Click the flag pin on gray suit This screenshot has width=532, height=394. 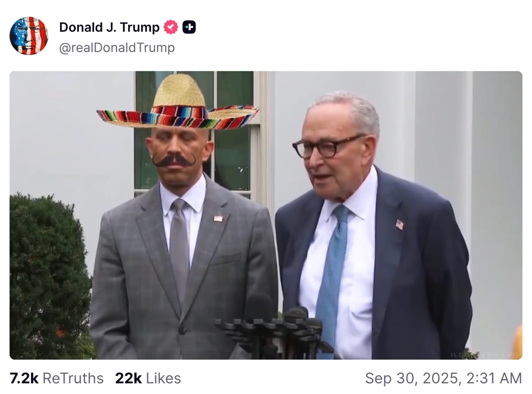click(x=218, y=218)
